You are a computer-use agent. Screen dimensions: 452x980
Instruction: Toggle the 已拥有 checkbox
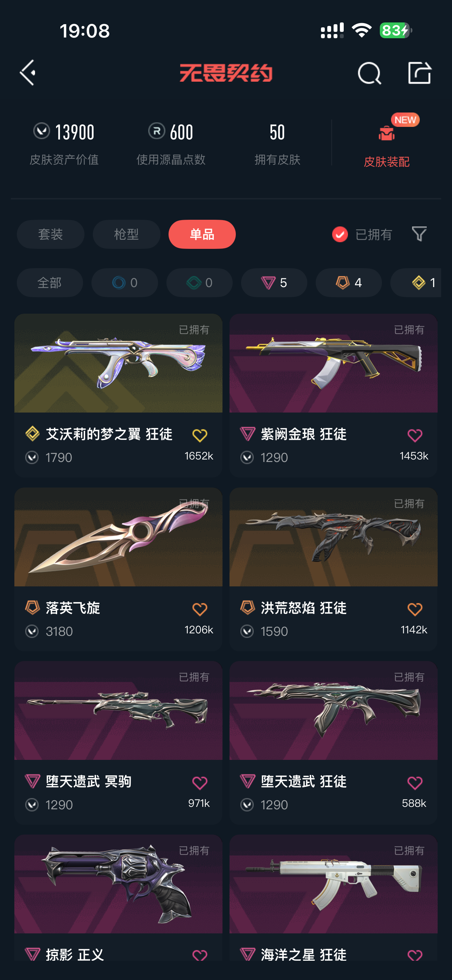(x=340, y=234)
